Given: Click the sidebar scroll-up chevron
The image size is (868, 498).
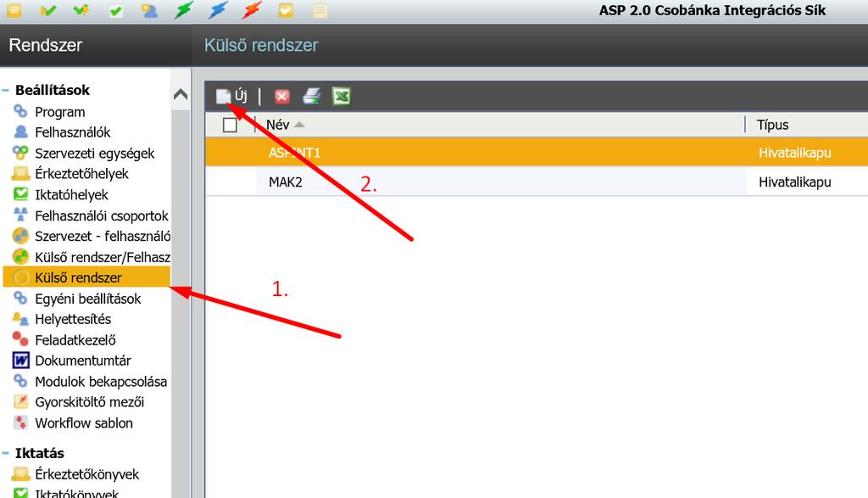Looking at the screenshot, I should [181, 95].
